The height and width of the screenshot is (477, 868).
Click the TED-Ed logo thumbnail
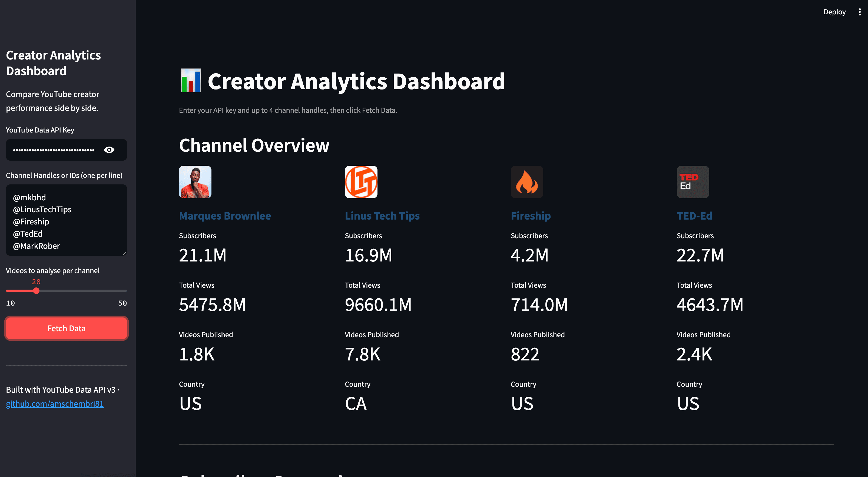(693, 182)
